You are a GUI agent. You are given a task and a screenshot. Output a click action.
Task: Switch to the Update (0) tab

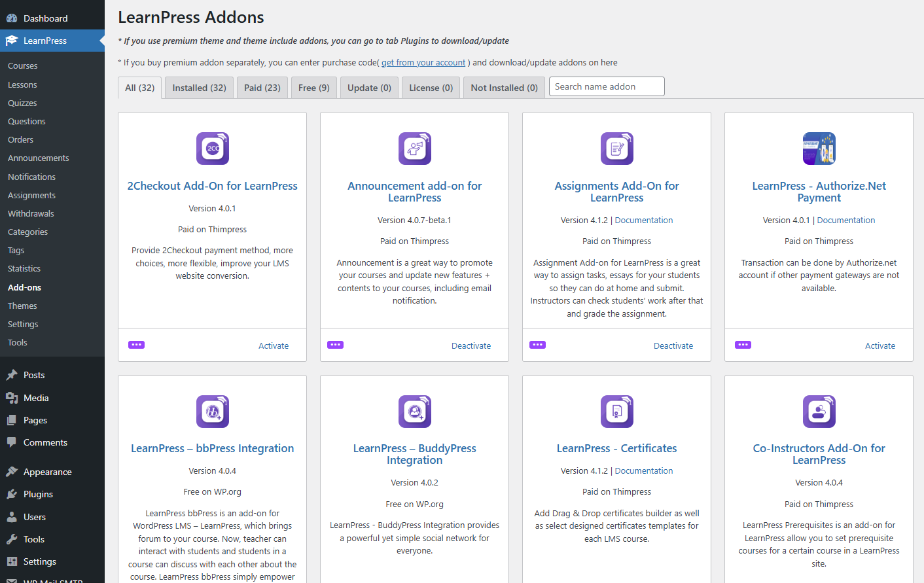[x=369, y=88]
